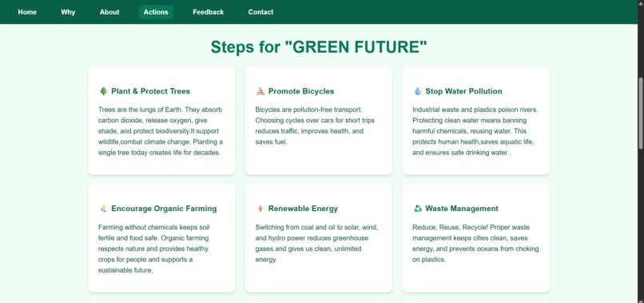The width and height of the screenshot is (644, 303).
Task: Click the paragraph starting "Industrial waste and plastics"
Action: click(475, 131)
